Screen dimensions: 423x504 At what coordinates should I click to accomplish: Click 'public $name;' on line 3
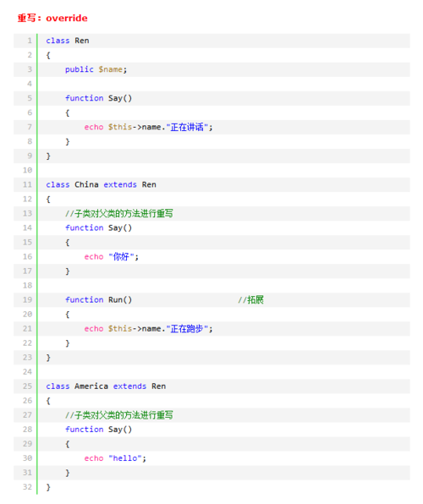coord(96,69)
